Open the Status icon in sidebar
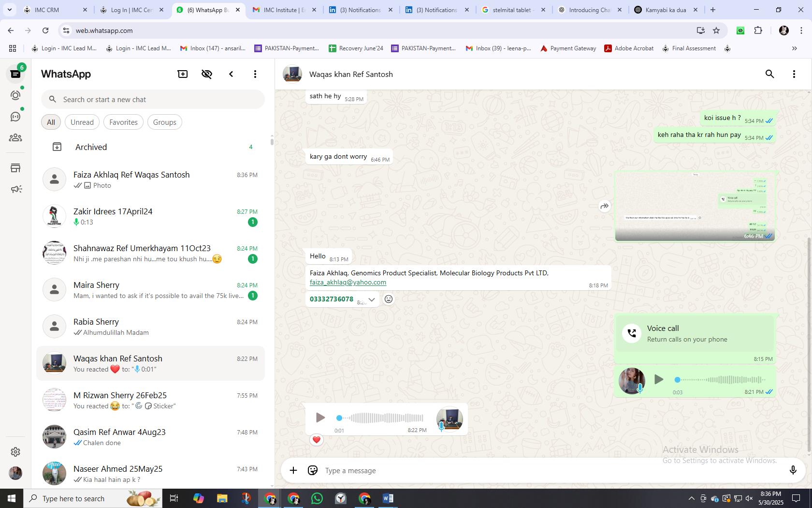Viewport: 812px width, 508px height. pos(15,95)
